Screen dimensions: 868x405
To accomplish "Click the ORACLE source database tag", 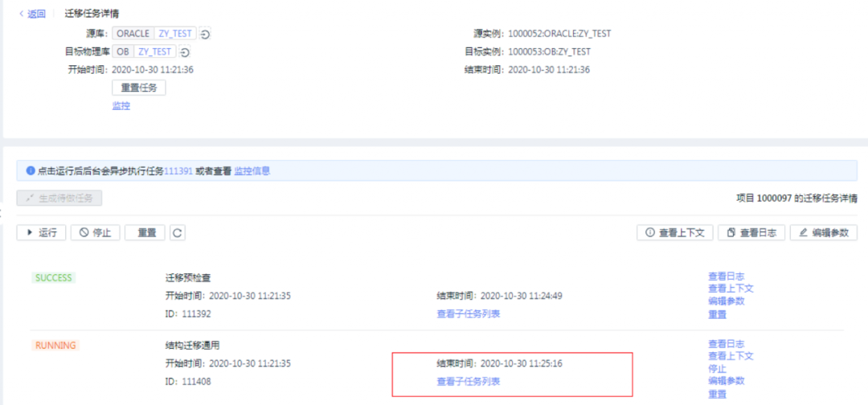I will (x=133, y=34).
